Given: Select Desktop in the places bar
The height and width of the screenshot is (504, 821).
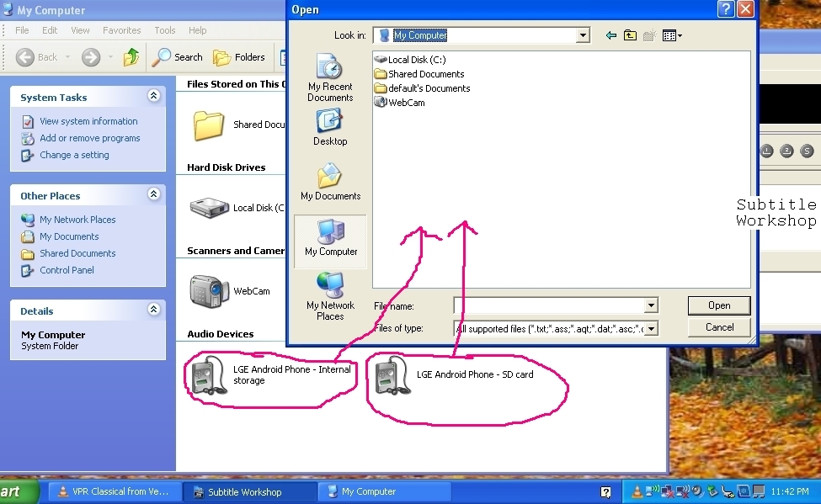Looking at the screenshot, I should (330, 127).
